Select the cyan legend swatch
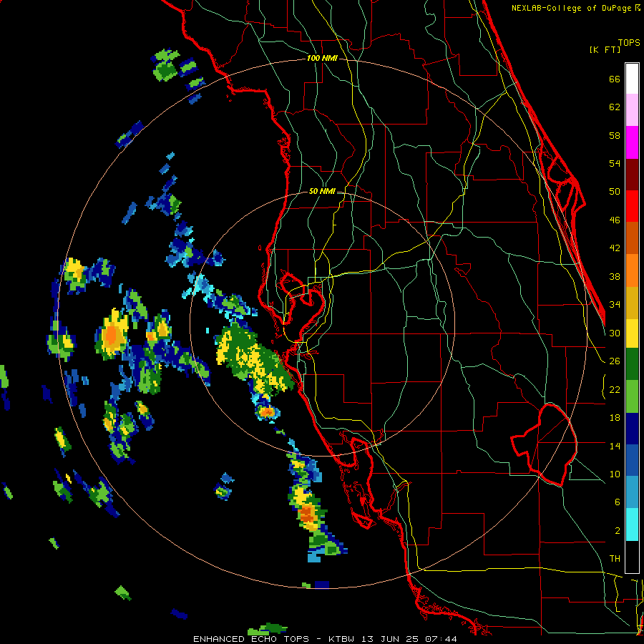 click(632, 524)
